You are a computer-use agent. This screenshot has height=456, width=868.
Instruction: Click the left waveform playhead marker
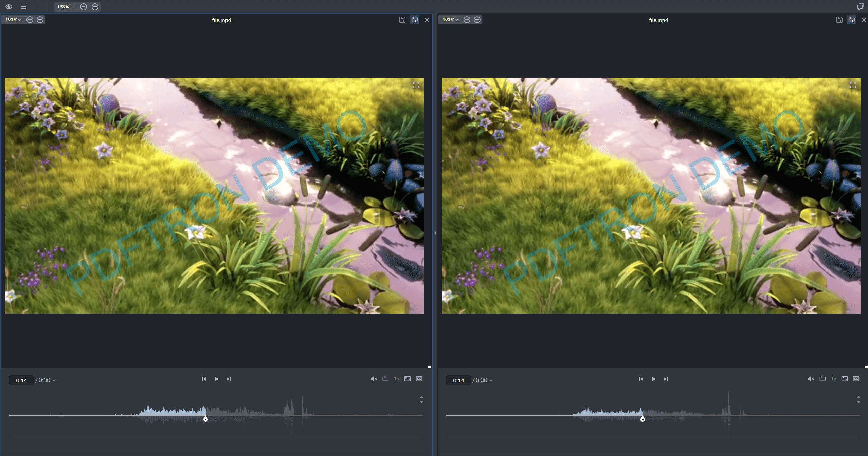(205, 419)
